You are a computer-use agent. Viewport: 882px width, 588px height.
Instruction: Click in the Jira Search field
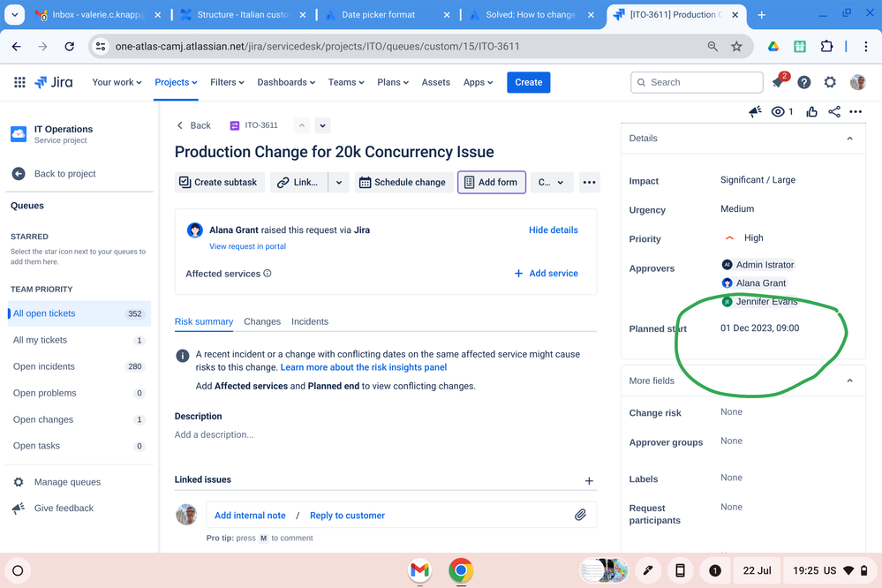697,82
